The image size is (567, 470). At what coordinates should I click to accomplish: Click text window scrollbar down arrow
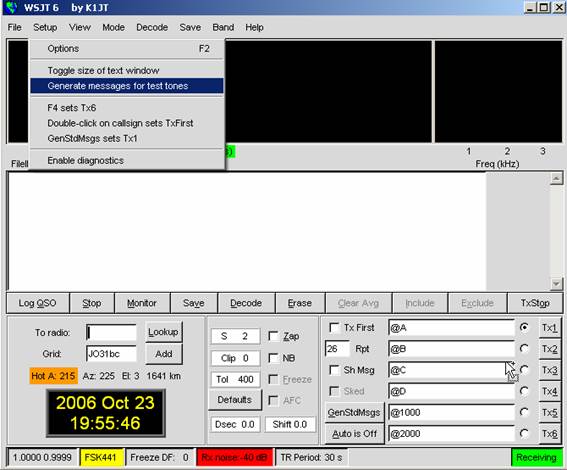coord(556,284)
